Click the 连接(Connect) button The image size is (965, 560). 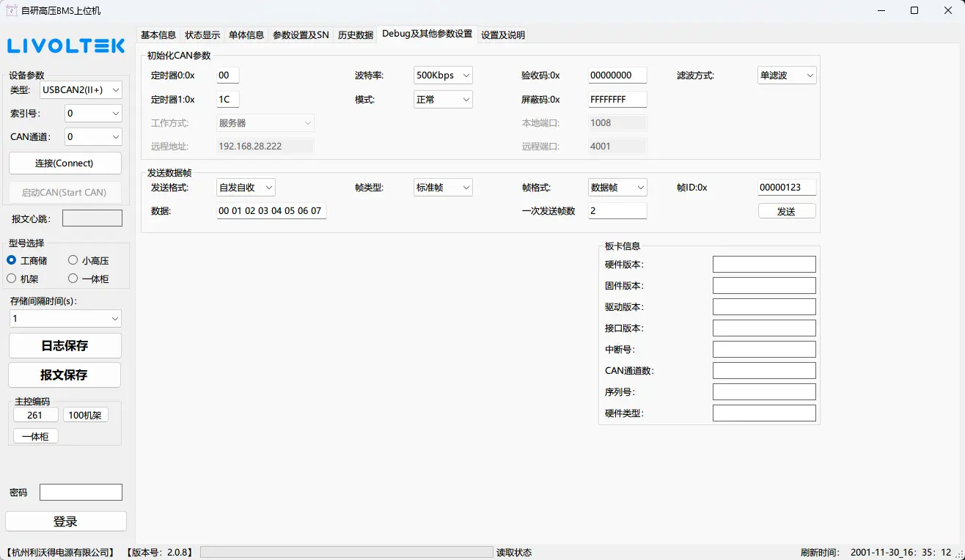tap(65, 163)
